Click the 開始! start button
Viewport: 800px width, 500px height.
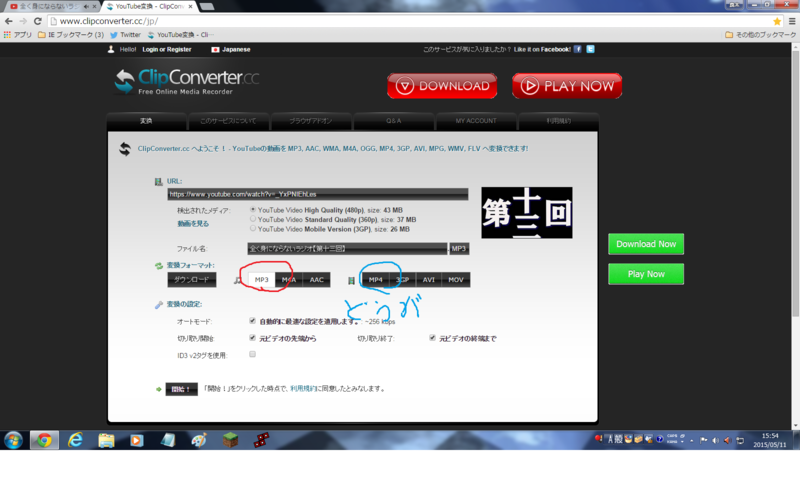click(181, 389)
